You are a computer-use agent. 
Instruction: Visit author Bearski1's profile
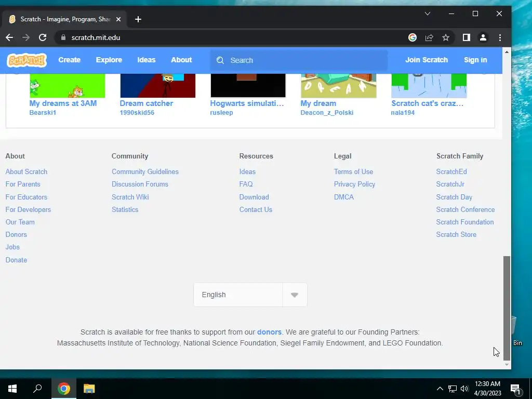point(43,113)
